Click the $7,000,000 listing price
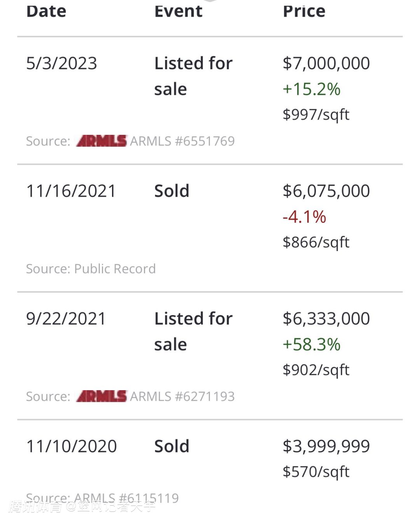 326,63
